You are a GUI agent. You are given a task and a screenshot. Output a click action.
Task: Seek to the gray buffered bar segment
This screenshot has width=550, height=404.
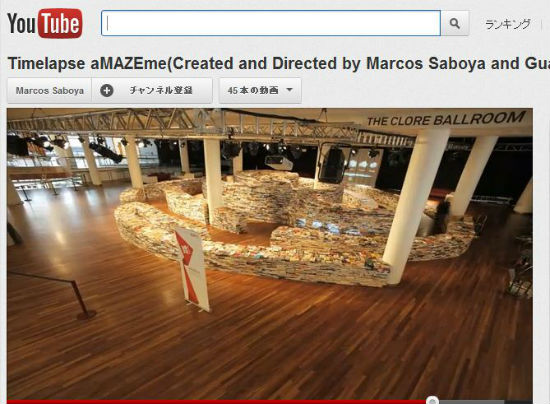(471, 402)
